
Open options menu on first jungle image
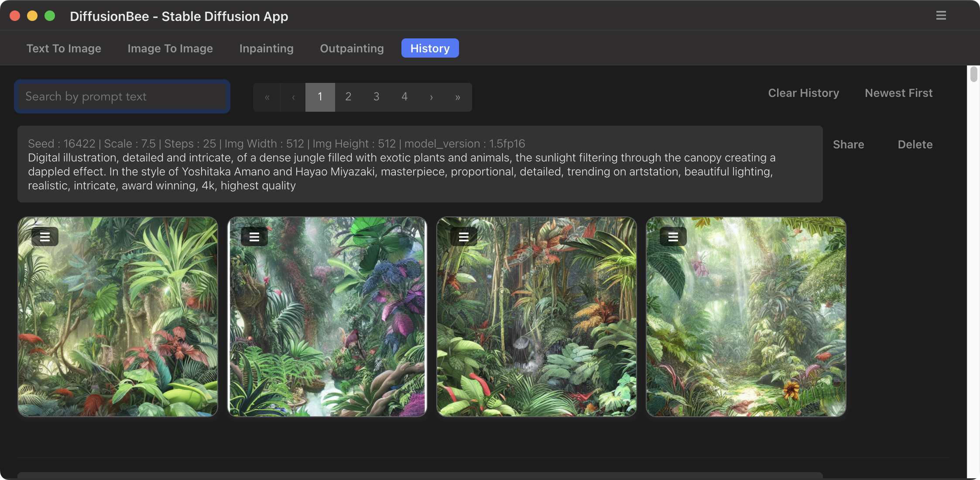point(45,237)
